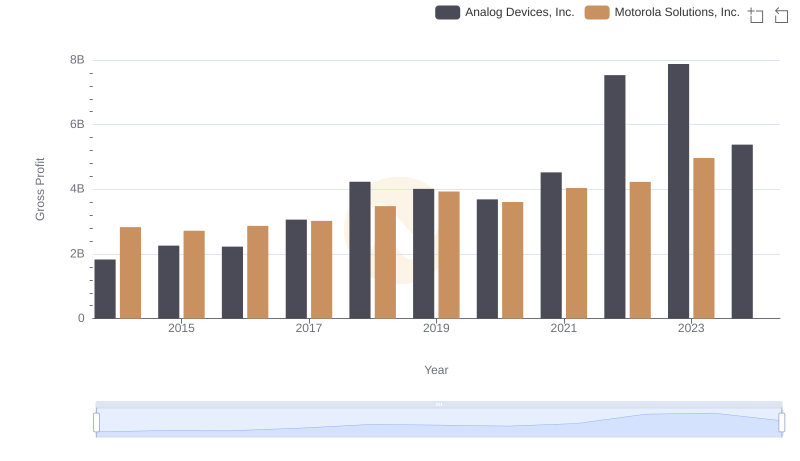Select the Analog Devices bar for 2018
The height and width of the screenshot is (461, 800).
pos(360,250)
